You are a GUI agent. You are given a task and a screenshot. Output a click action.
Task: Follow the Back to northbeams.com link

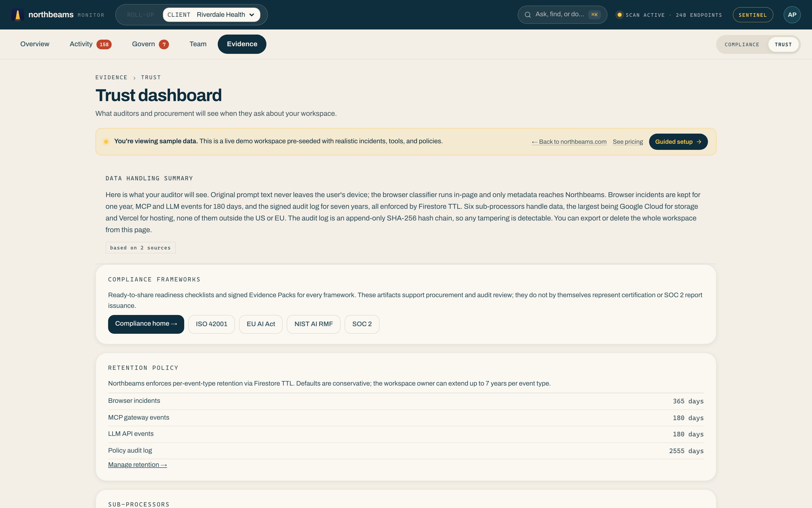569,142
